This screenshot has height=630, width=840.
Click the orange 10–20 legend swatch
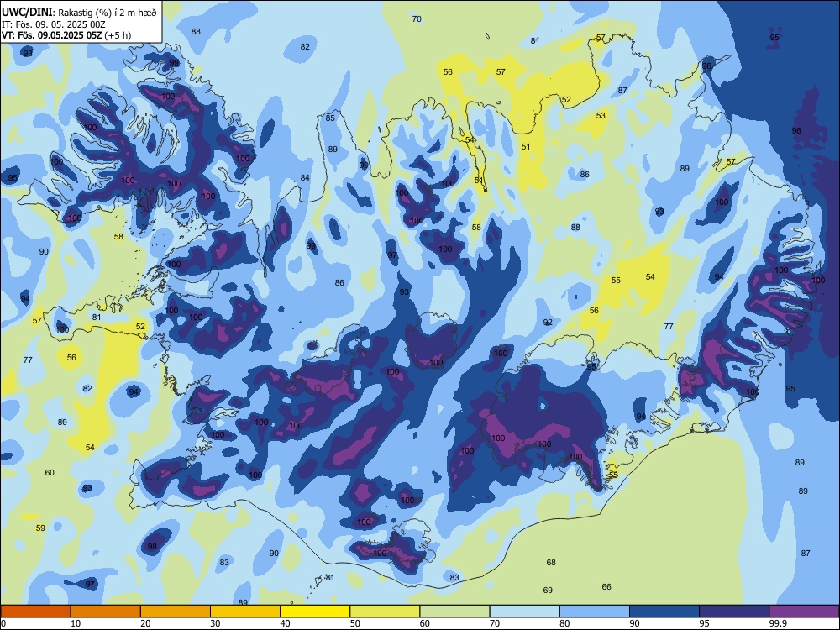[x=106, y=612]
